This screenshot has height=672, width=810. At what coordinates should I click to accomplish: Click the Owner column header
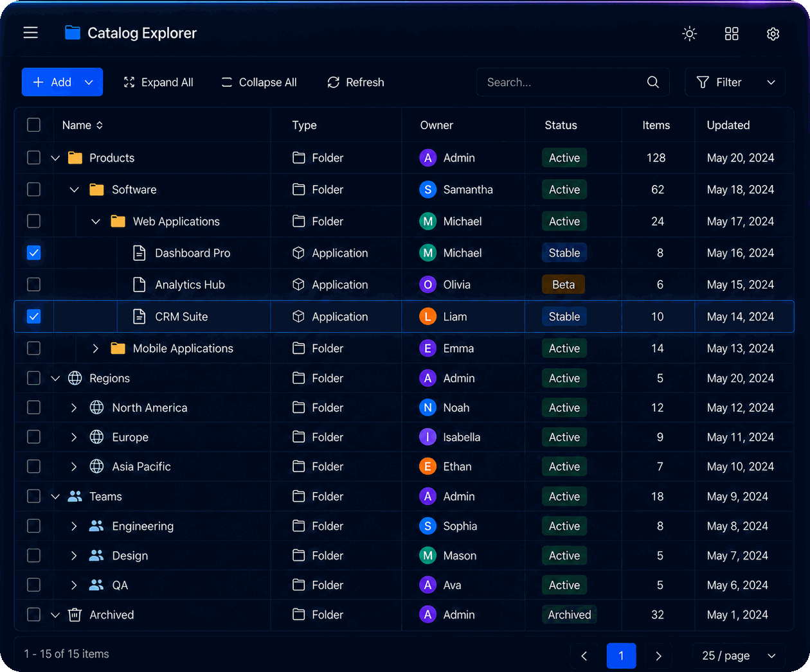click(x=437, y=125)
